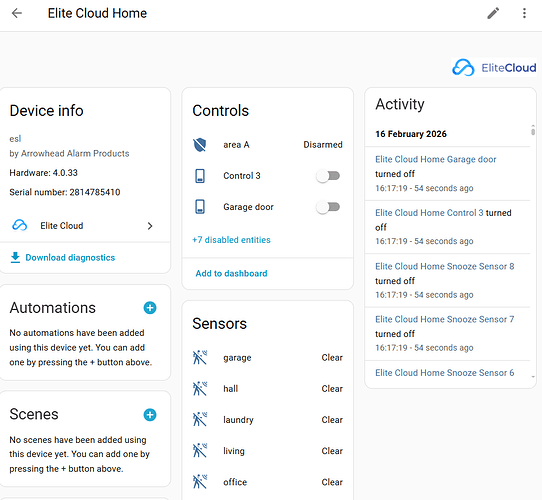
Task: Toggle the Garage door switch
Action: point(328,207)
